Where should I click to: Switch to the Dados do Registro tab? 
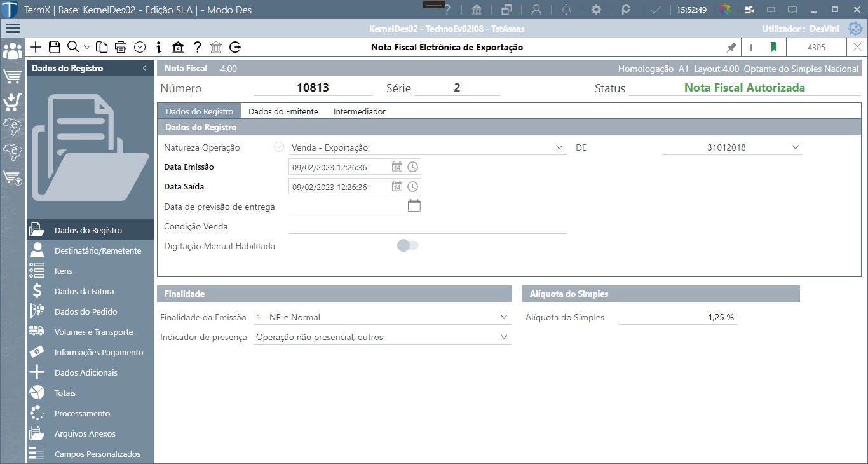tap(200, 111)
